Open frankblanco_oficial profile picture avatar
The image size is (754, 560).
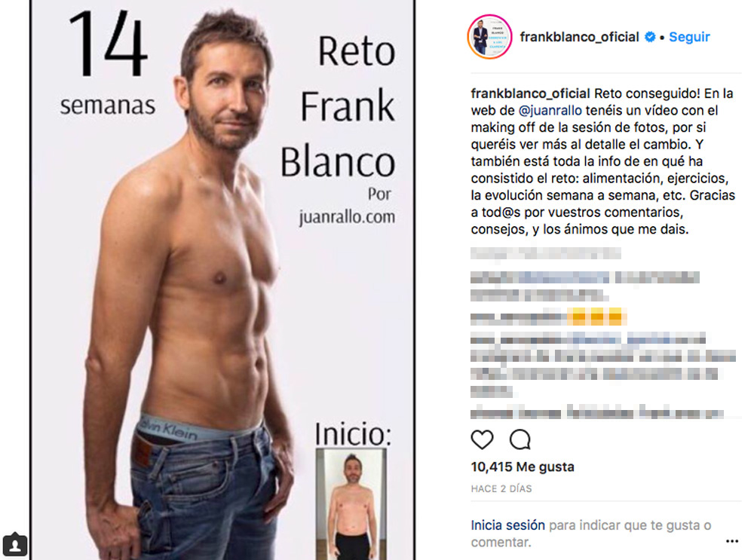click(x=489, y=37)
